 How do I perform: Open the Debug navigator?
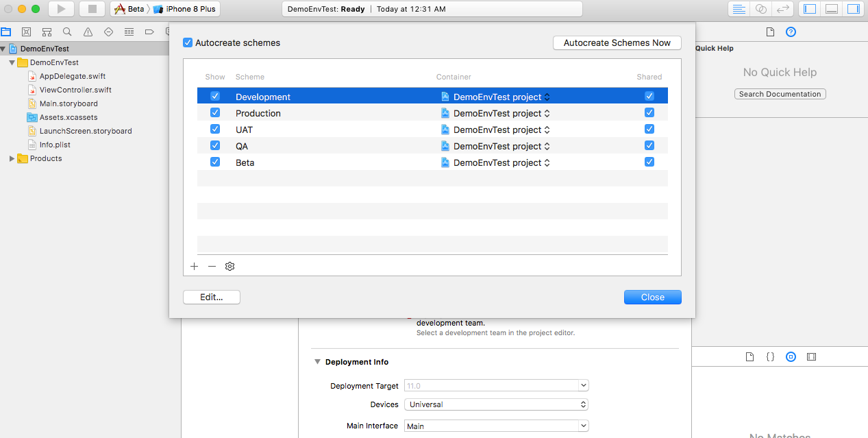129,32
